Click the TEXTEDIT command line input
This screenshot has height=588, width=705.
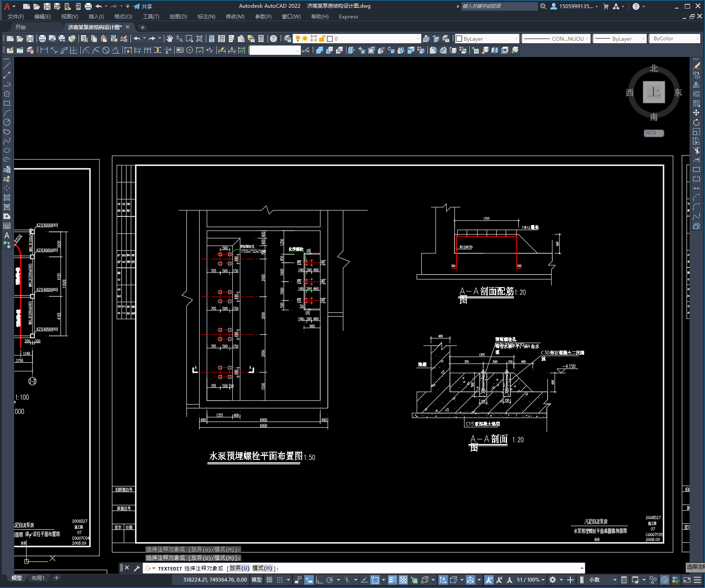pyautogui.click(x=364, y=568)
